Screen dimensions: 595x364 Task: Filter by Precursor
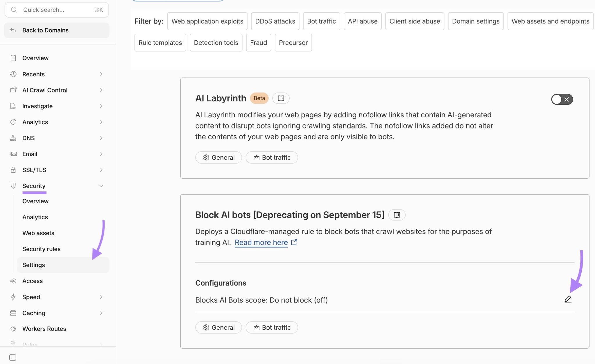[x=293, y=43]
